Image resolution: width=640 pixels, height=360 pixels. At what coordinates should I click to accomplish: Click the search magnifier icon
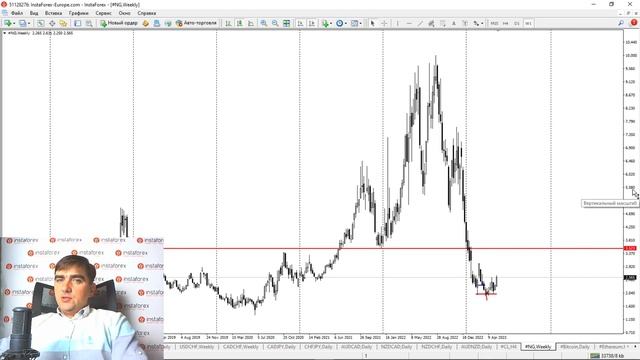pos(621,23)
